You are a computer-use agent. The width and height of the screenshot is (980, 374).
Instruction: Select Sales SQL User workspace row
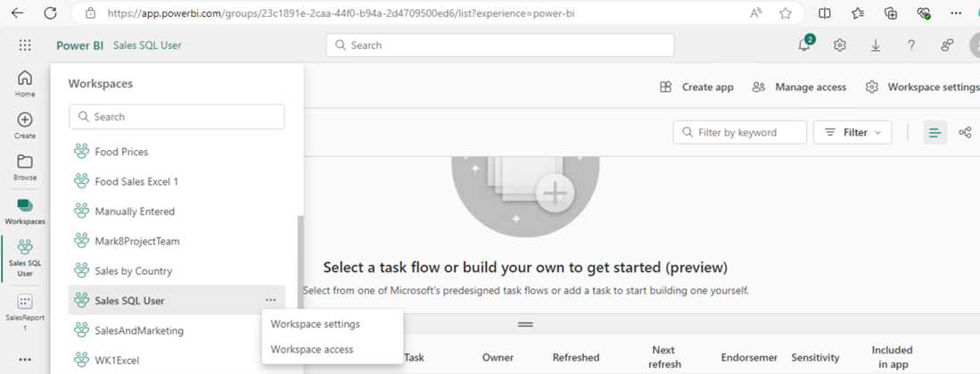[x=177, y=301]
